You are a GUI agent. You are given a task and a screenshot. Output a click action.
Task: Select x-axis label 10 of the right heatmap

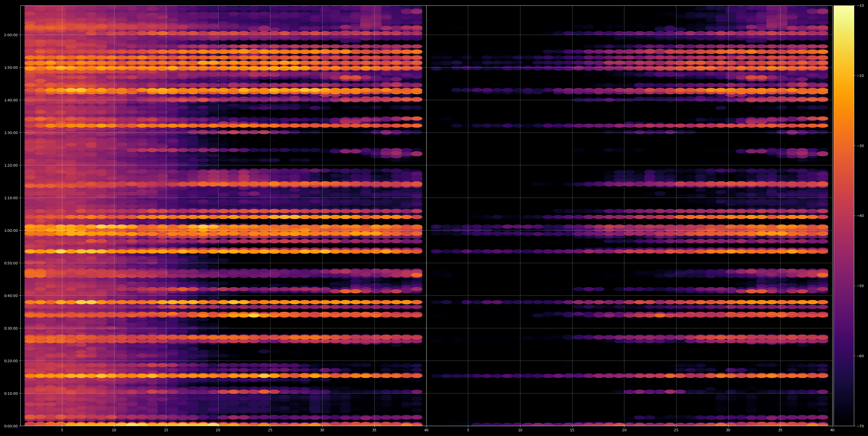click(x=520, y=430)
